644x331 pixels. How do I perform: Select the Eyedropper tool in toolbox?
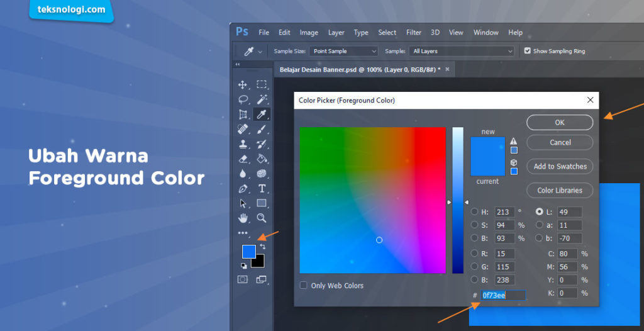click(262, 115)
